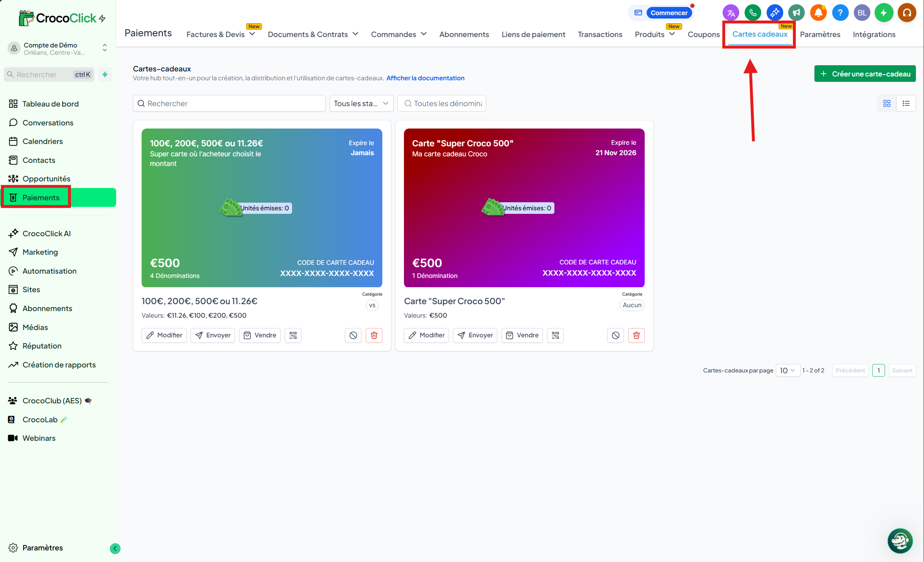Collapse the left sidebar with green arrow
This screenshot has width=924, height=562.
pos(115,548)
